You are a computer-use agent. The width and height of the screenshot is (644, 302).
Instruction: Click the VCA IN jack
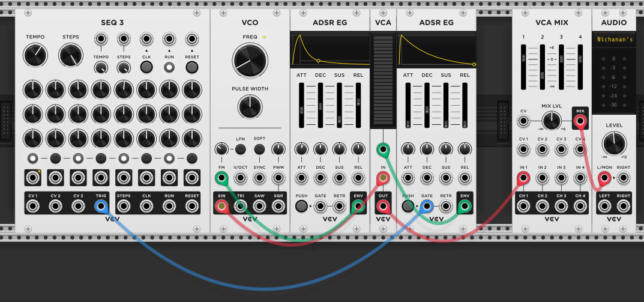383,178
